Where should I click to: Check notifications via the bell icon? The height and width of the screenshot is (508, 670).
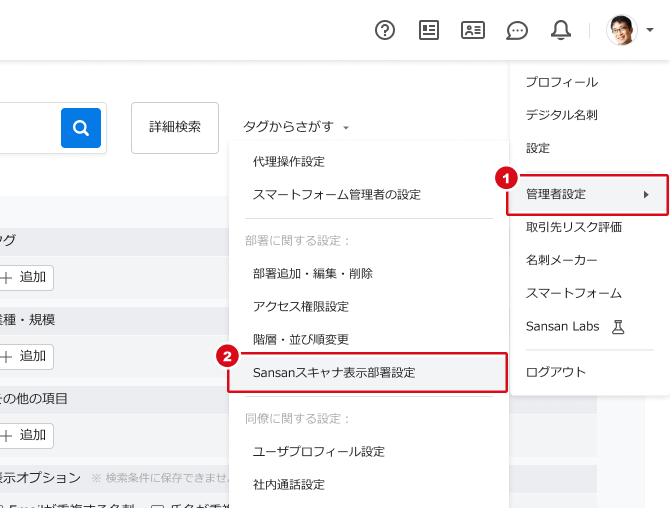(x=561, y=30)
